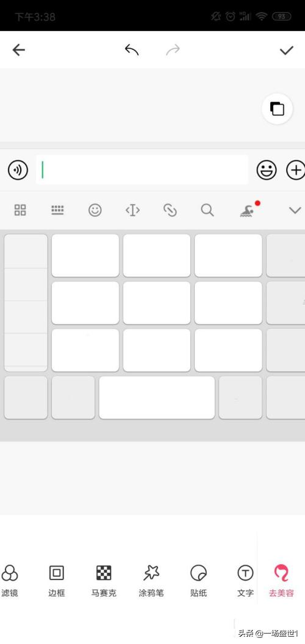This screenshot has height=644, width=305.
Task: Click inside the text input field
Action: coord(142,169)
